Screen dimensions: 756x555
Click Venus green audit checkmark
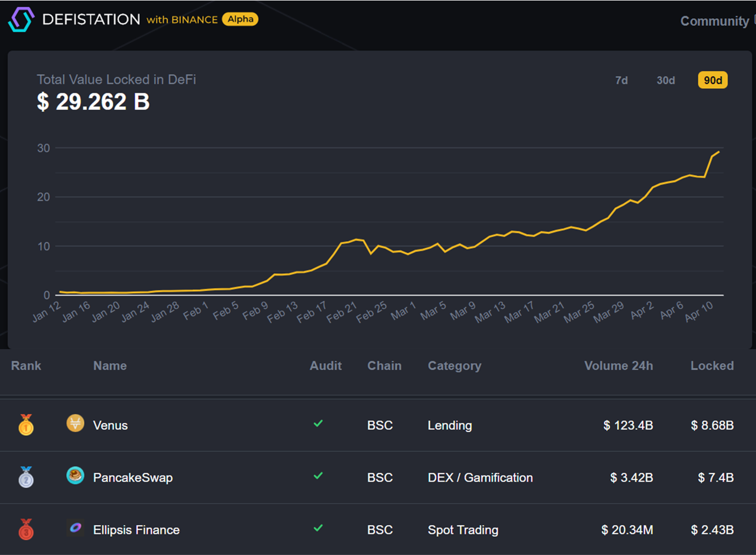click(318, 423)
